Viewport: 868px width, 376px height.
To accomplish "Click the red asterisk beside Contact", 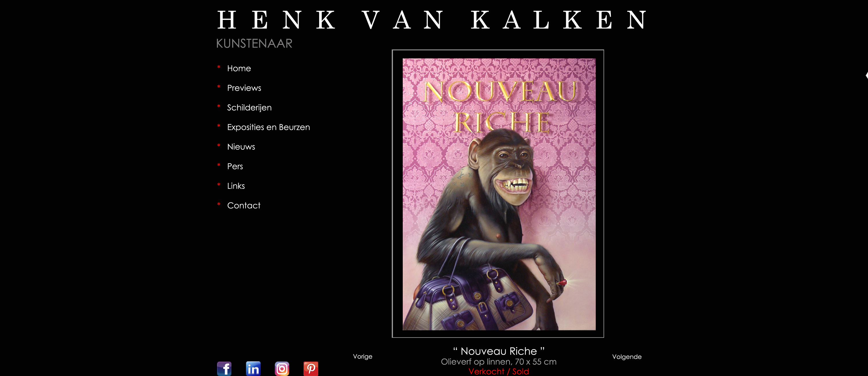I will (219, 204).
